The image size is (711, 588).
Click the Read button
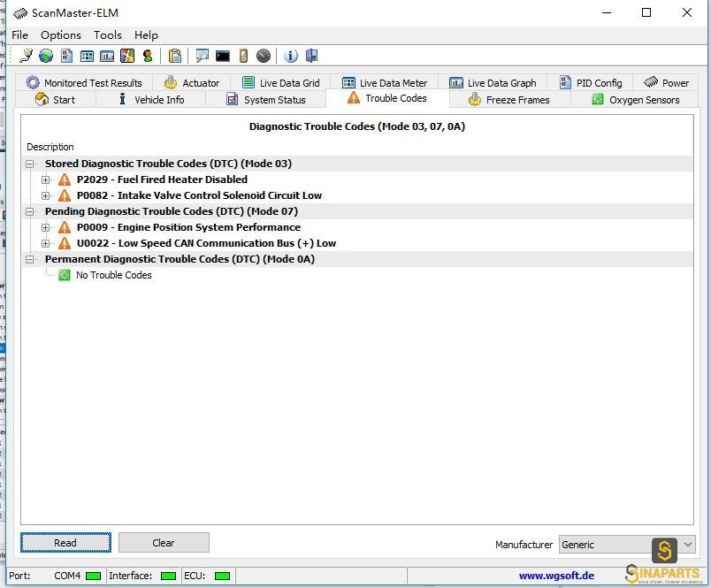(x=65, y=543)
